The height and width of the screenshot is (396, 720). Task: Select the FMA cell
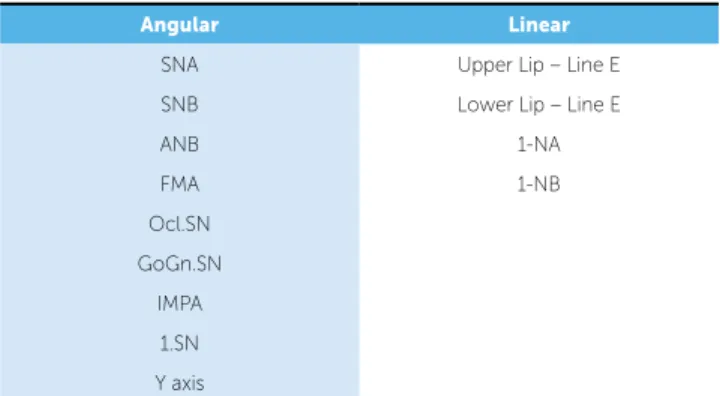tap(180, 184)
